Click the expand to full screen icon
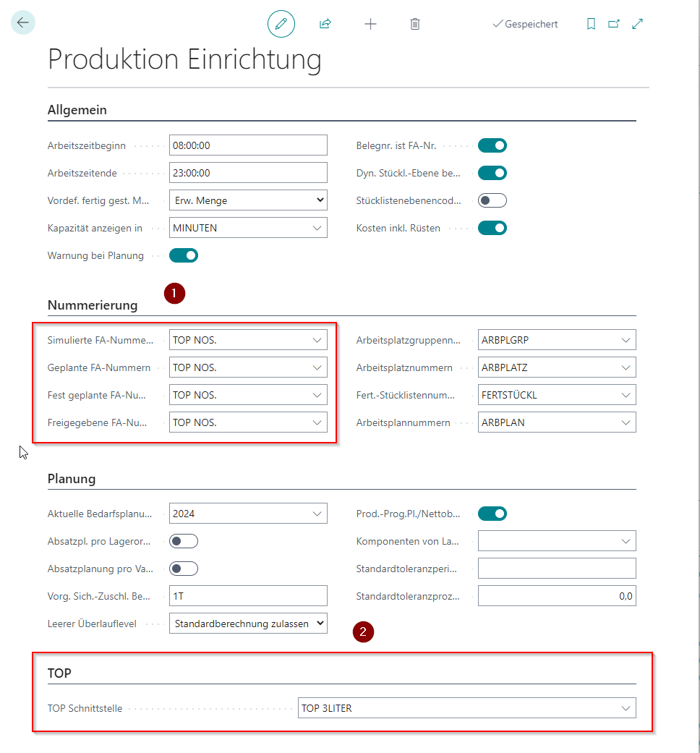The width and height of the screenshot is (700, 753). pyautogui.click(x=637, y=24)
